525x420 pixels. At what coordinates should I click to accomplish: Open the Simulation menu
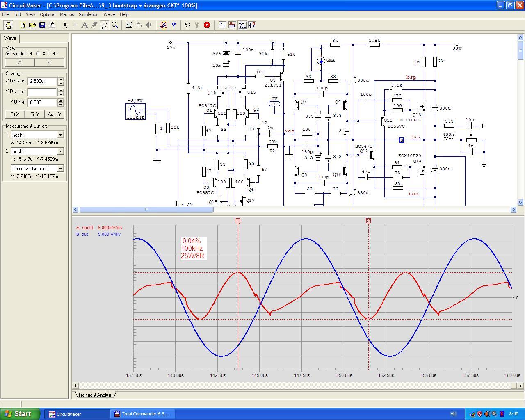pyautogui.click(x=89, y=14)
